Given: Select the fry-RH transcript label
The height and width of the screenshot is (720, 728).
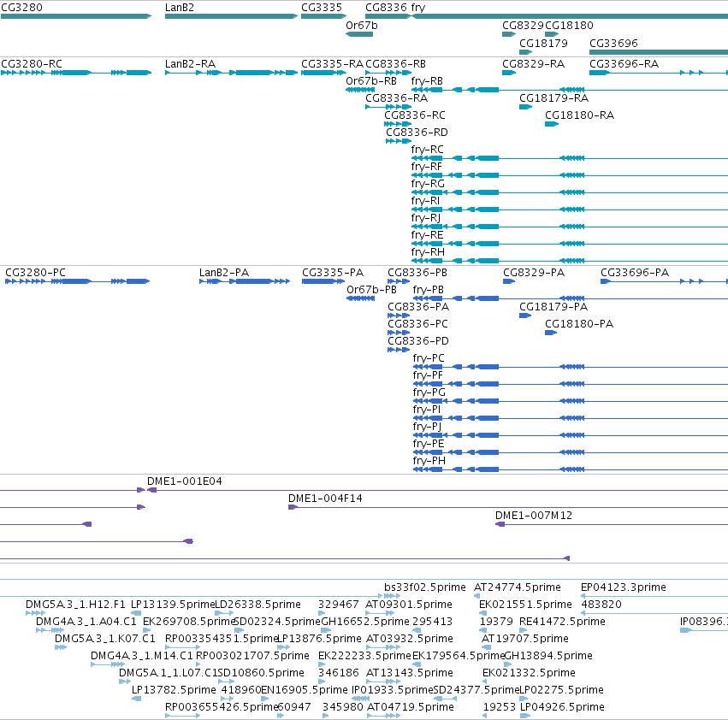Looking at the screenshot, I should pos(428,252).
